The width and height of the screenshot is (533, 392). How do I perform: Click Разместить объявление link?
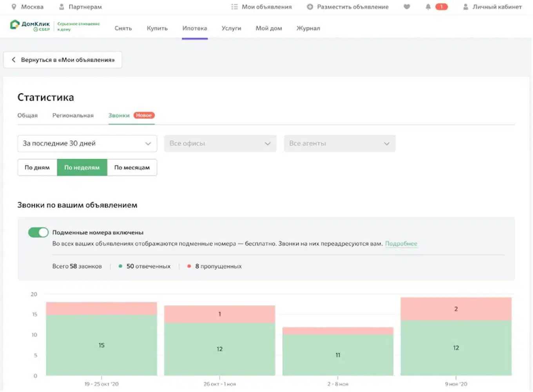[353, 7]
